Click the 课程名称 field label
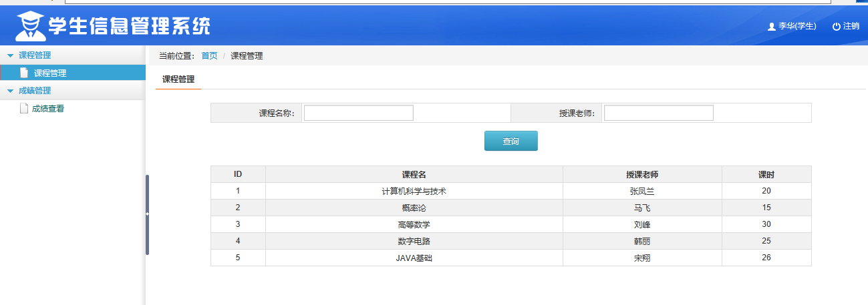 click(277, 113)
